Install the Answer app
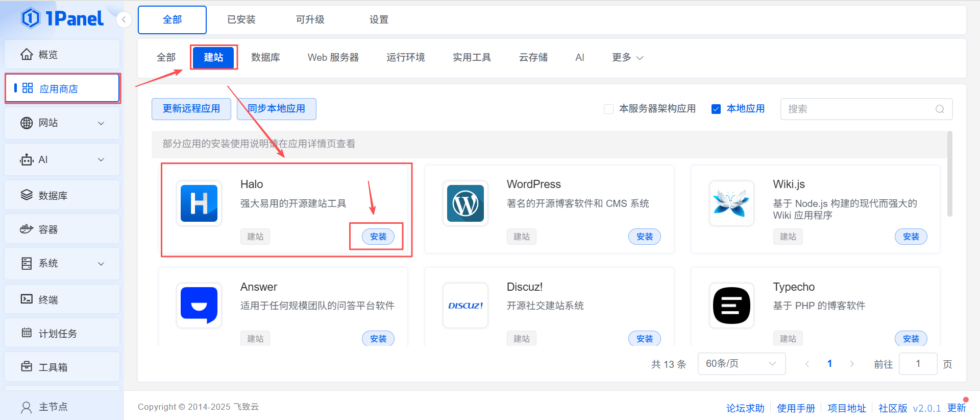Viewport: 980px width, 420px height. pyautogui.click(x=378, y=338)
